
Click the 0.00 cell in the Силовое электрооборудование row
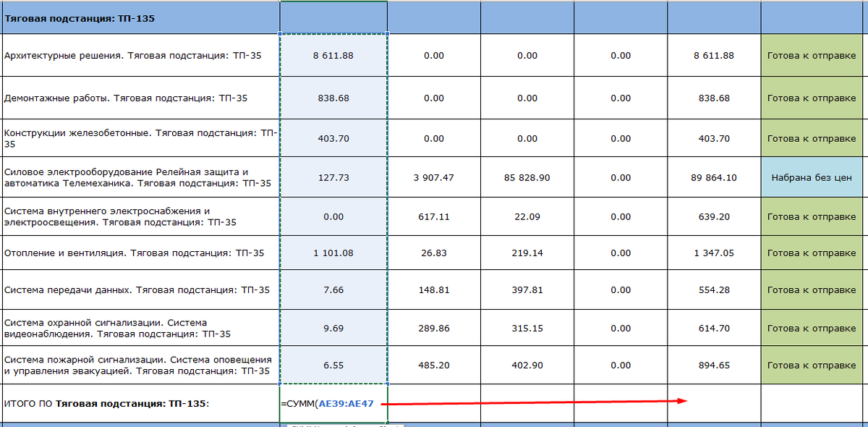coord(621,177)
